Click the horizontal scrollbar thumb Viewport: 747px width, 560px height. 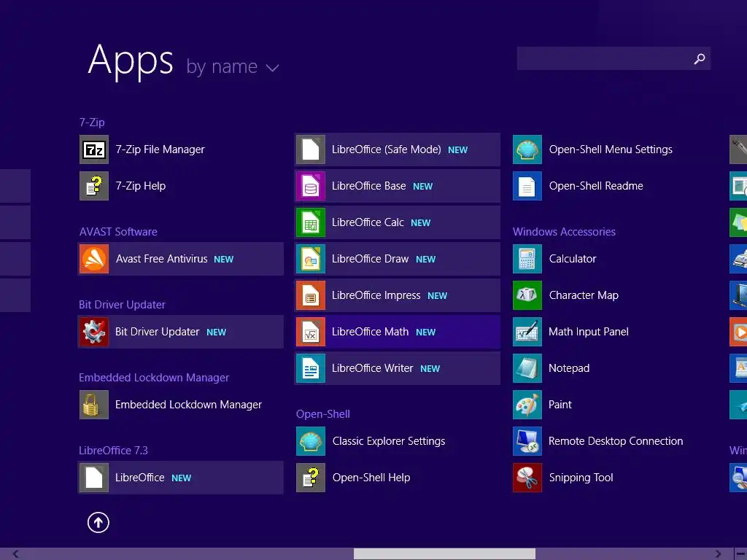[x=444, y=554]
